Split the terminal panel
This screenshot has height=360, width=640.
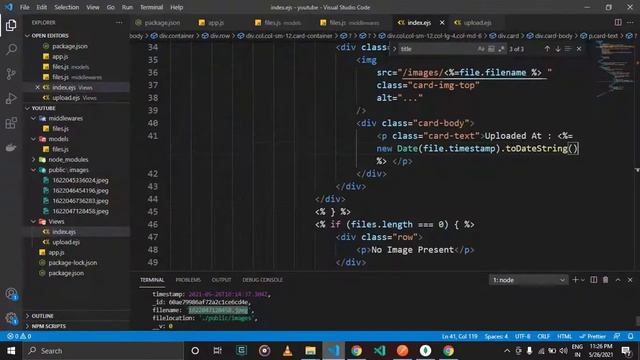point(593,280)
